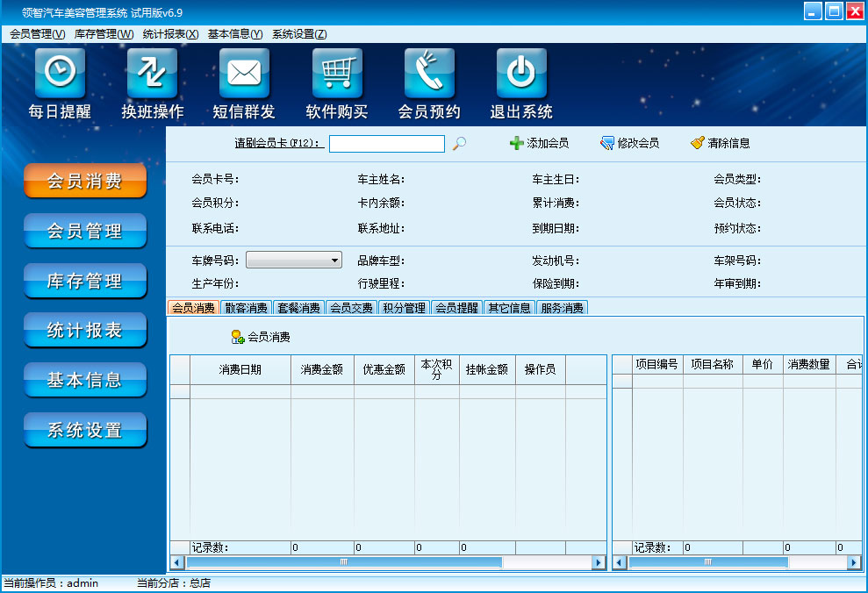Switch to the 服务消费 tab
Image resolution: width=868 pixels, height=593 pixels.
coord(562,308)
